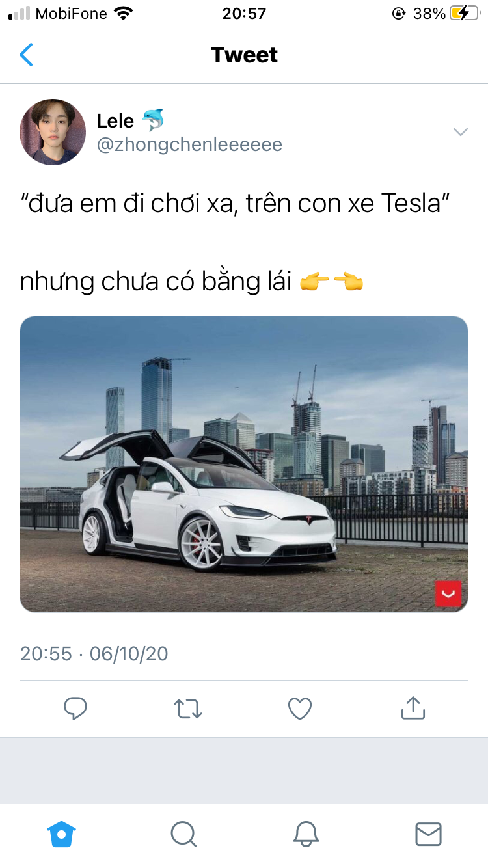Tap the Tweet title in header
Viewport: 488px width, 868px height.
pyautogui.click(x=244, y=55)
